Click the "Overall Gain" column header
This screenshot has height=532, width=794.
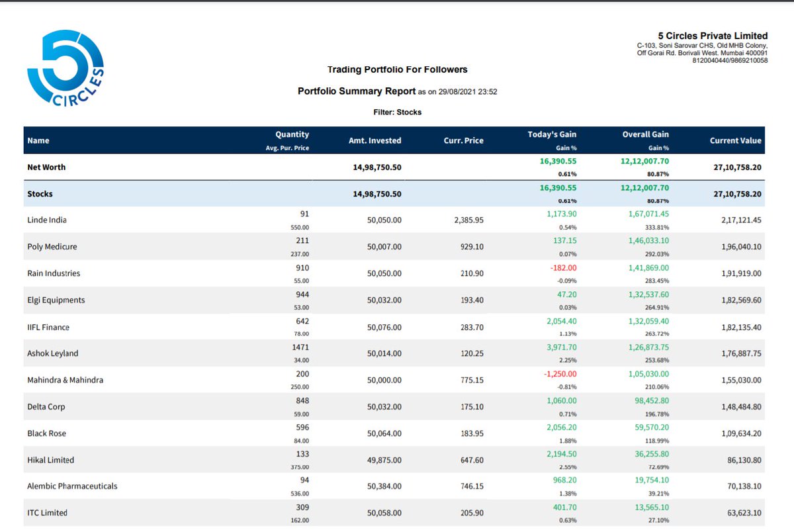tap(646, 134)
